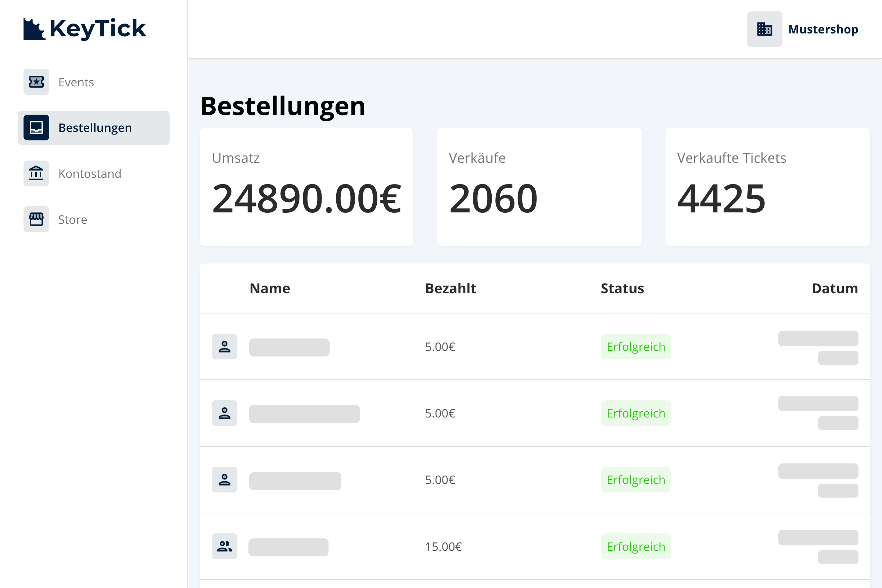
Task: Click the Datum column header
Action: tap(834, 288)
